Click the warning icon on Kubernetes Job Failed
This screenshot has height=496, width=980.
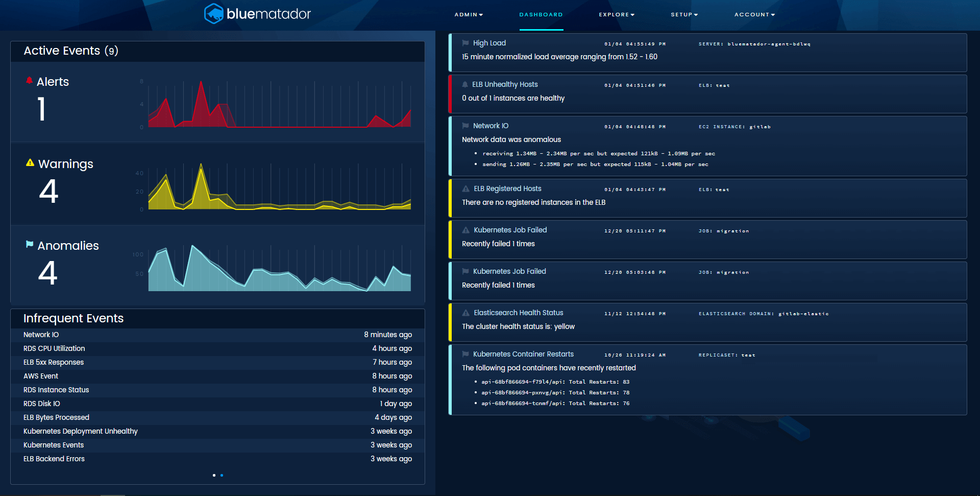tap(465, 230)
